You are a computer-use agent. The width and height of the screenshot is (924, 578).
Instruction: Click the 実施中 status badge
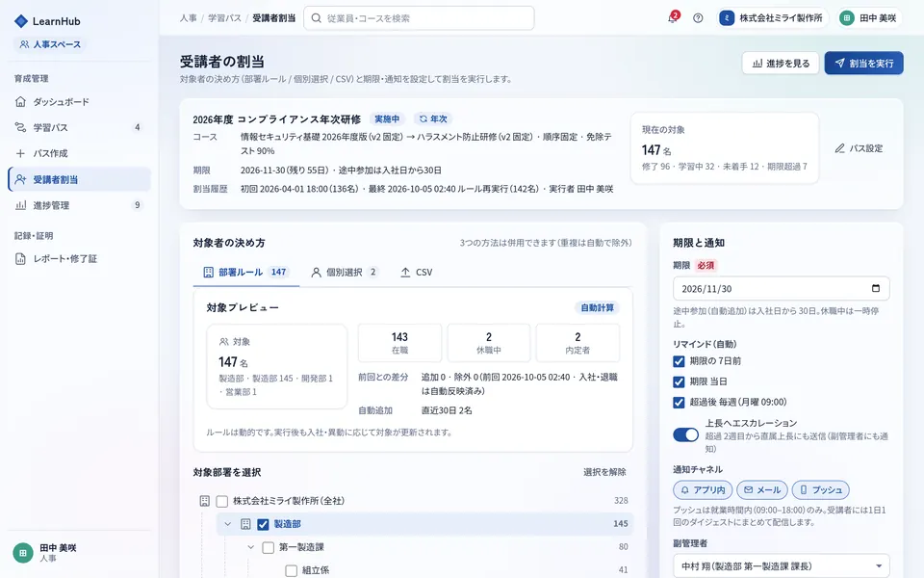[x=387, y=118]
